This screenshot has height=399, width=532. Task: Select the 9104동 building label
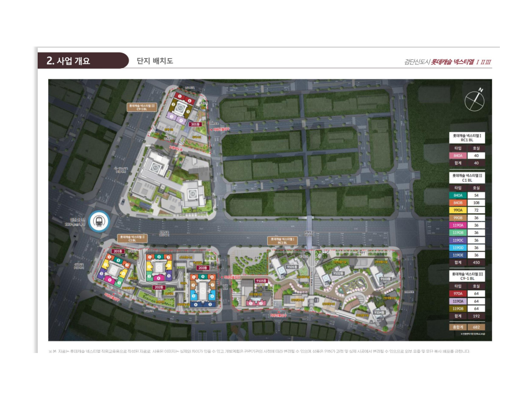(379, 313)
